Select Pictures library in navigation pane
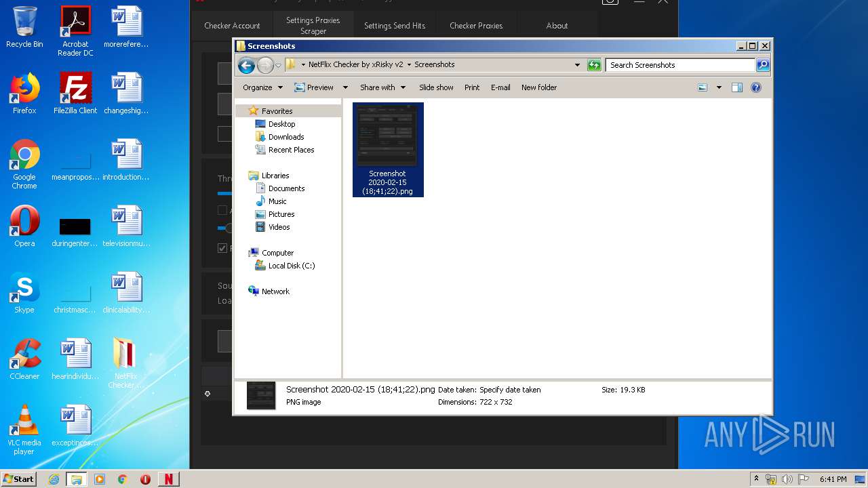Image resolution: width=868 pixels, height=488 pixels. tap(281, 214)
